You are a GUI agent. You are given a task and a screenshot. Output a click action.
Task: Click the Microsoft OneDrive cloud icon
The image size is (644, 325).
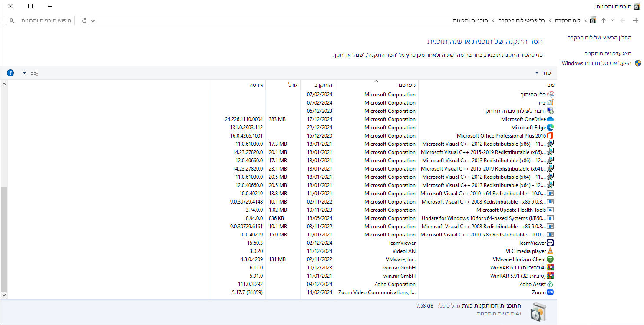[550, 119]
